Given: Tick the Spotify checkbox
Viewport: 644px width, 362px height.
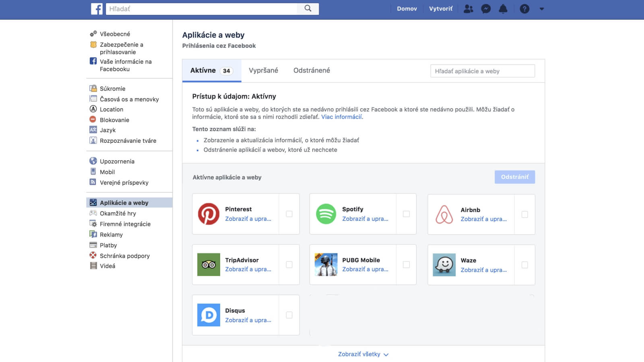Looking at the screenshot, I should pyautogui.click(x=406, y=214).
